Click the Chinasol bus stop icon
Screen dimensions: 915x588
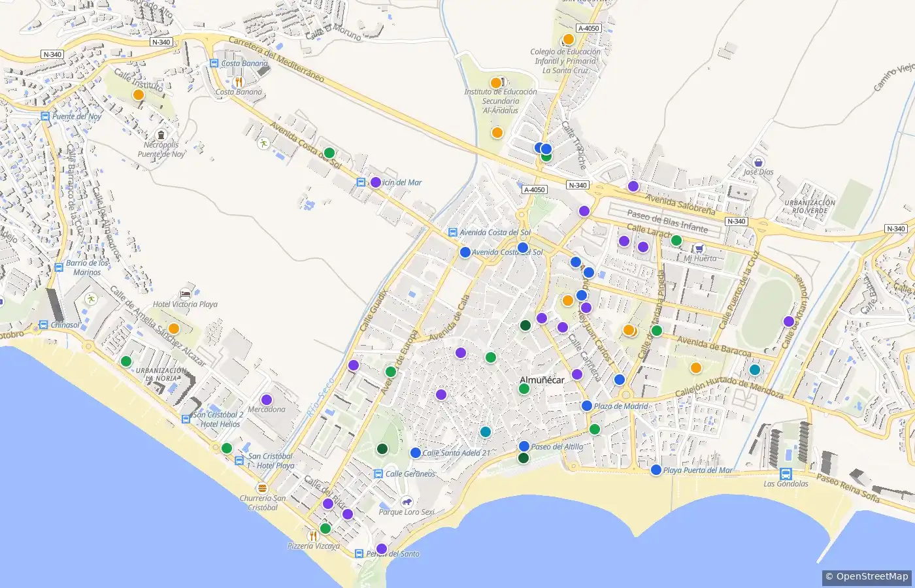point(44,325)
